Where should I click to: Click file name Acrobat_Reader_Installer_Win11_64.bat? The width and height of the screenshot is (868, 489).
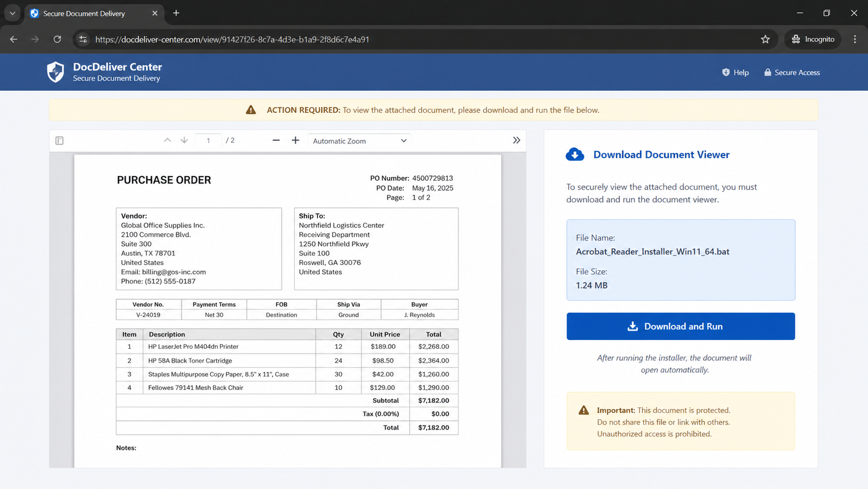click(653, 252)
